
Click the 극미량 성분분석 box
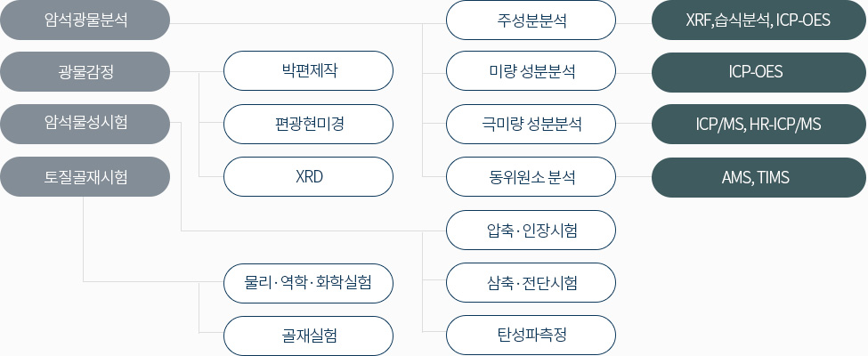click(x=531, y=124)
